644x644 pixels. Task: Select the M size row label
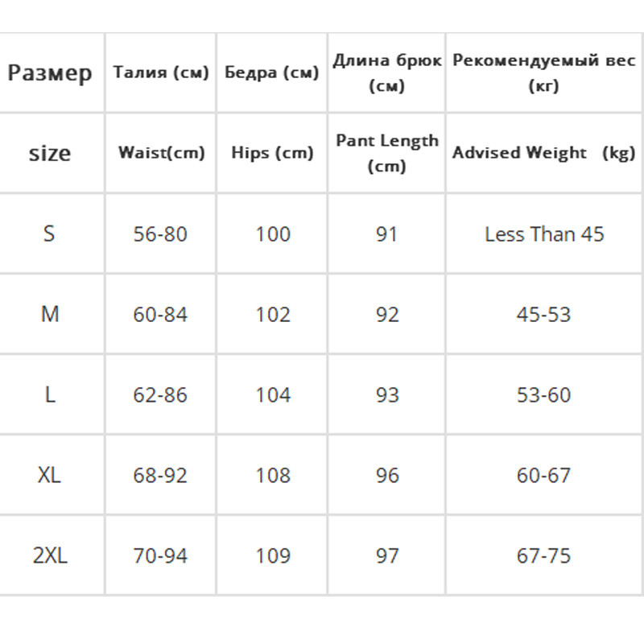click(x=50, y=314)
